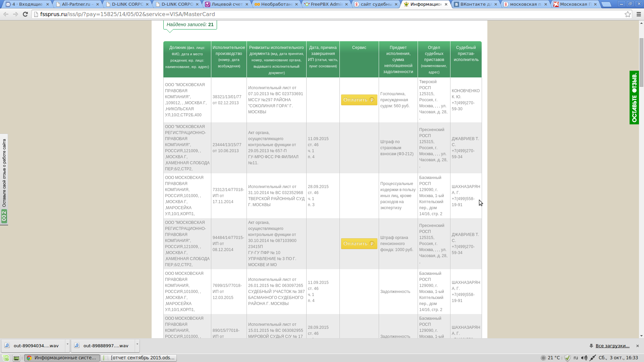
Task: Open the Chrome hamburger menu
Action: [639, 14]
